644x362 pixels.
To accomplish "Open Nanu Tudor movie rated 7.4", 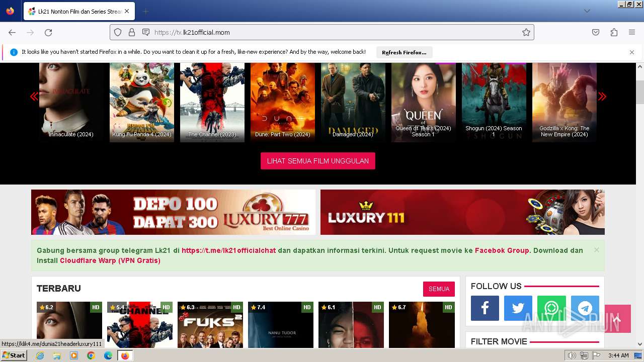I will (x=281, y=325).
